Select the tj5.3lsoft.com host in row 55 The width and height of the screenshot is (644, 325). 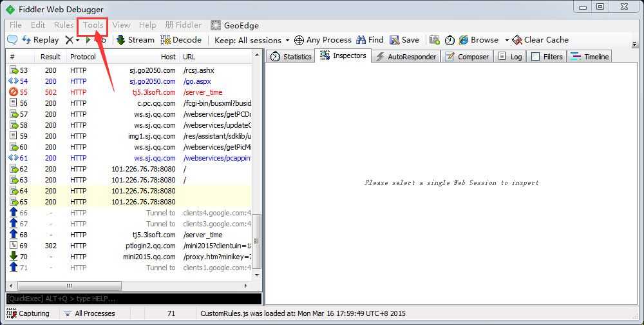tap(154, 92)
